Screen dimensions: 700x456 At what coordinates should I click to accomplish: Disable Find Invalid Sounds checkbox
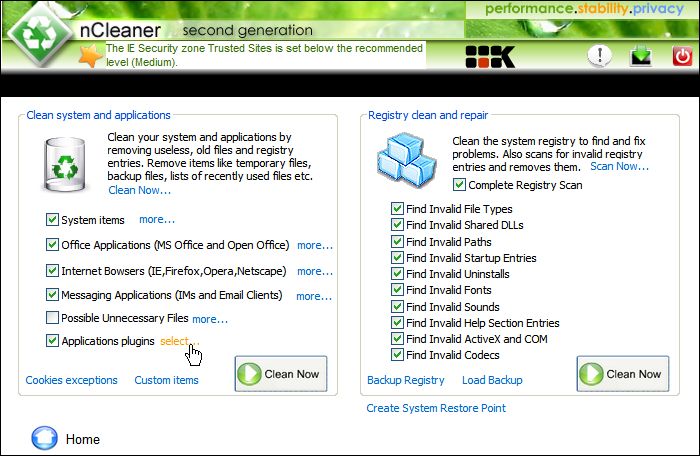397,307
